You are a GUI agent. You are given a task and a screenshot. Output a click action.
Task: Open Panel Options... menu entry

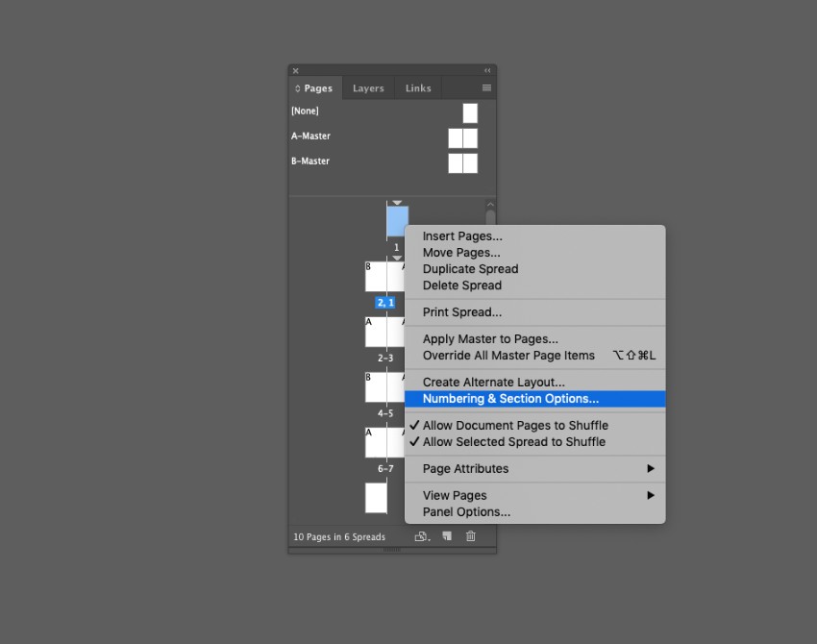click(534, 511)
